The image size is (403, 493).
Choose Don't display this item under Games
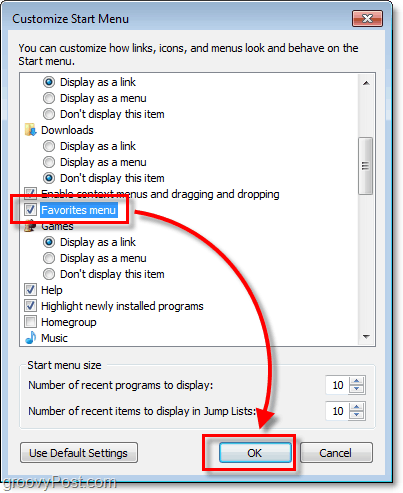coord(49,274)
